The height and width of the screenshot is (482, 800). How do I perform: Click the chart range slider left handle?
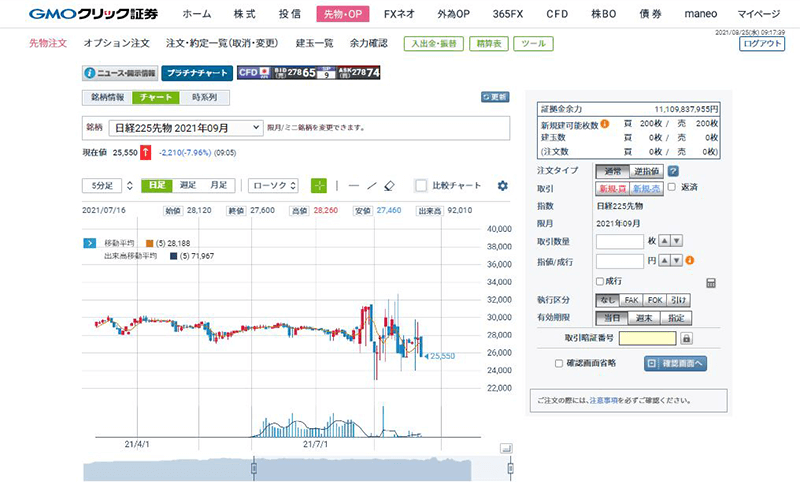click(x=255, y=467)
